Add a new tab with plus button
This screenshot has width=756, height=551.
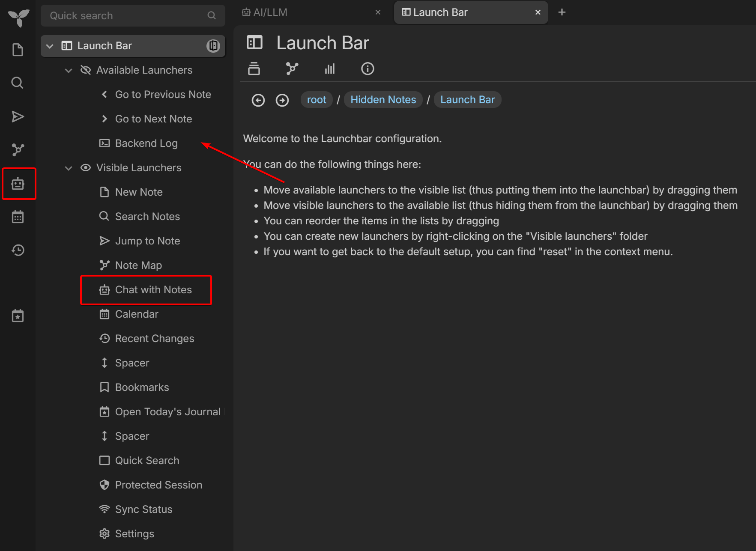tap(562, 12)
